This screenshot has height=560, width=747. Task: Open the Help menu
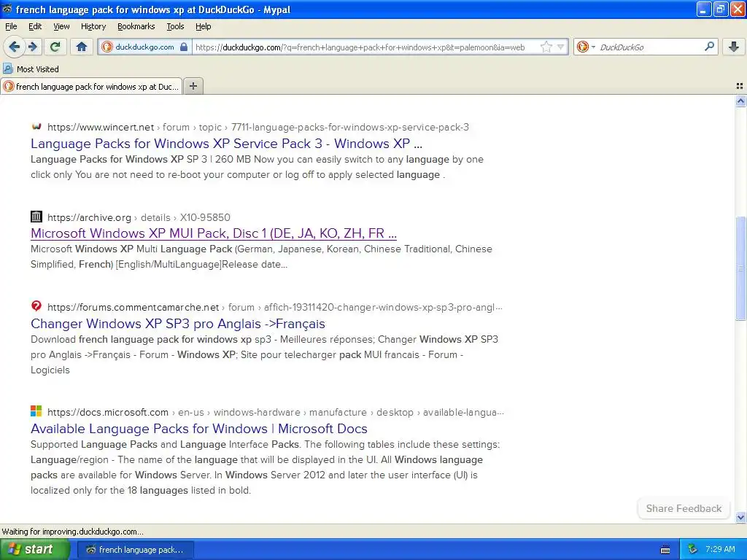(203, 26)
